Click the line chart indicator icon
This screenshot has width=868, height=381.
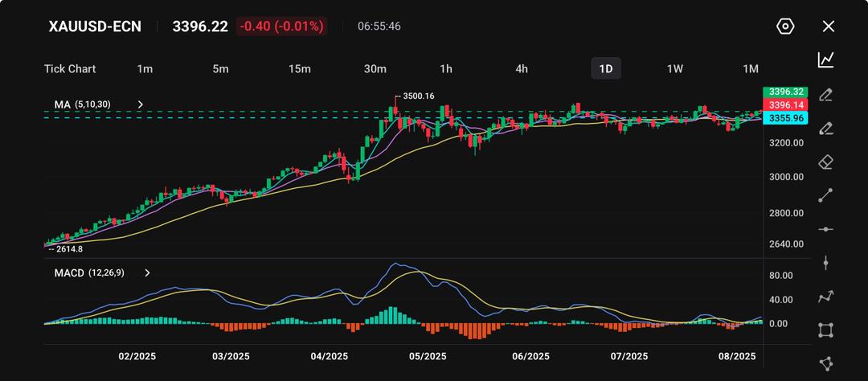(x=825, y=59)
